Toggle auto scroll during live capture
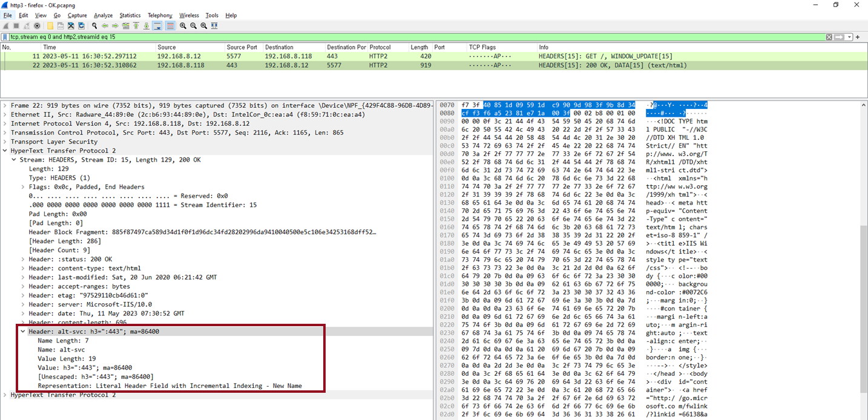The image size is (868, 420). [157, 26]
